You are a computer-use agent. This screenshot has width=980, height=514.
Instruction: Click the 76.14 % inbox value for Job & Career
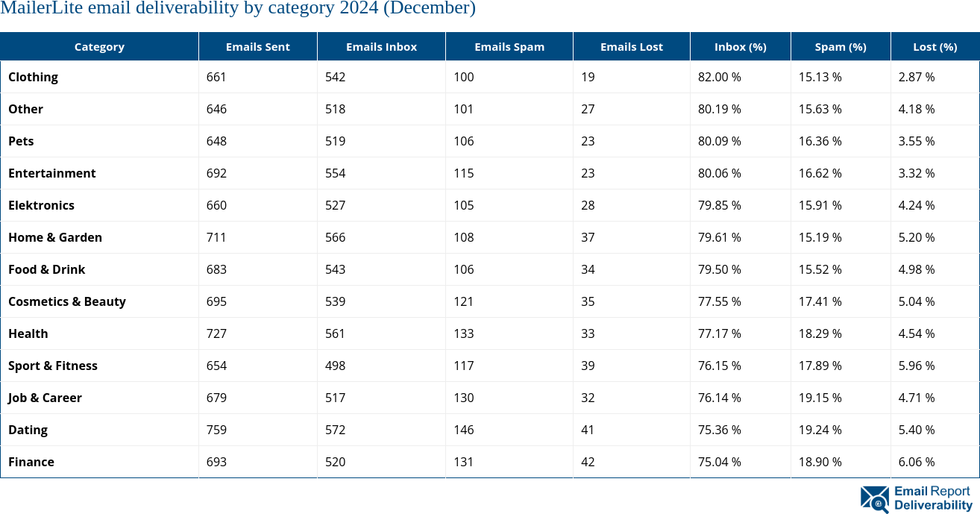(x=720, y=398)
